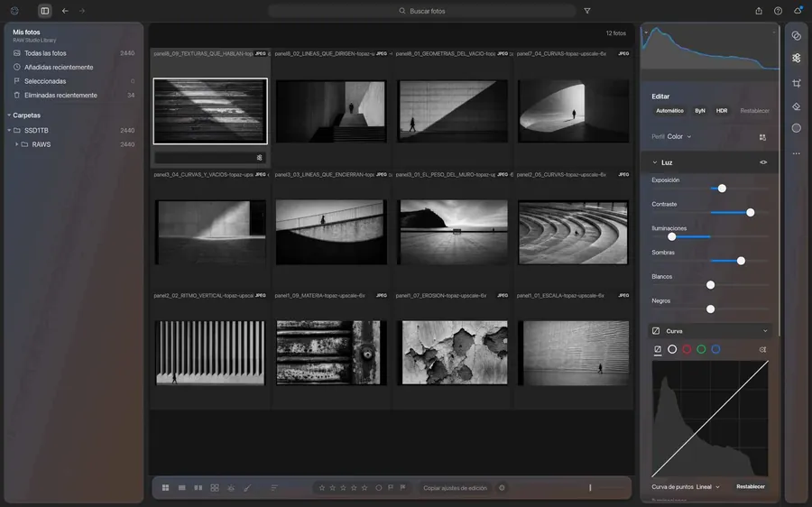
Task: Enable the HDR button
Action: click(x=722, y=111)
